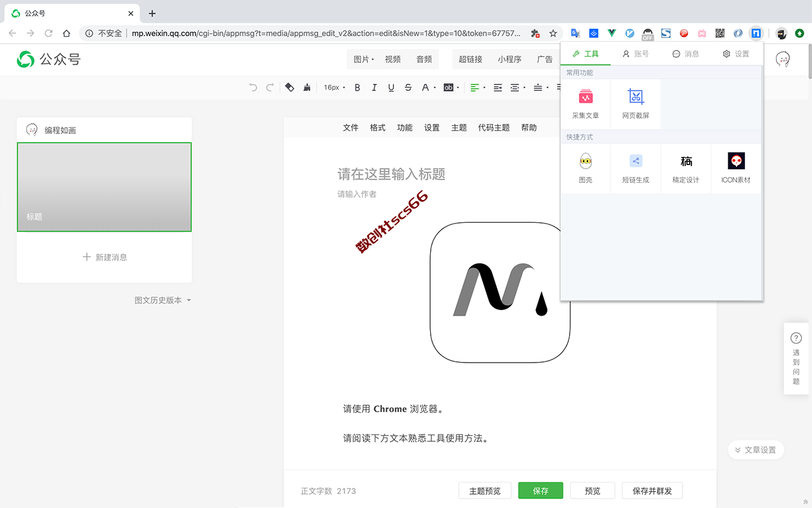Open the 采集文章 tool
The width and height of the screenshot is (812, 508).
(x=586, y=104)
